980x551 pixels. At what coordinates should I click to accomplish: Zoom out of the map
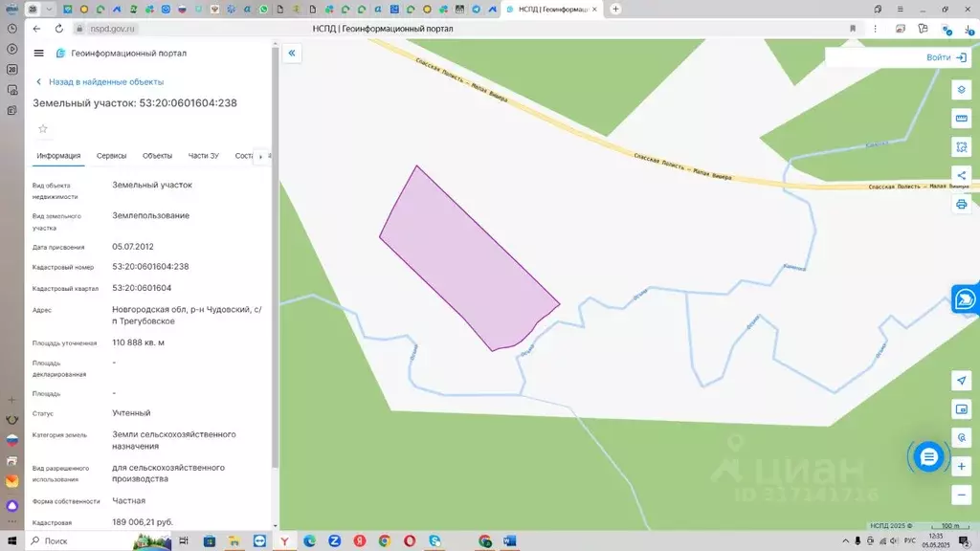click(961, 495)
